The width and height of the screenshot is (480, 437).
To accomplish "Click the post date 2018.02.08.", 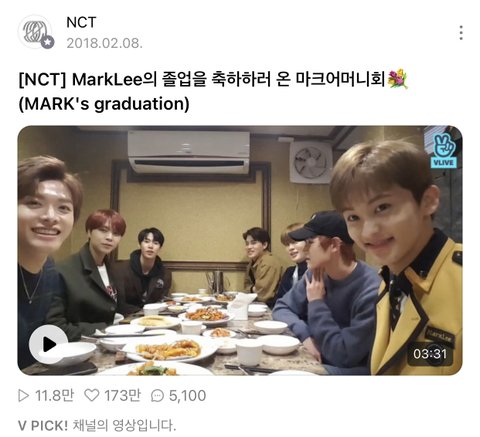I will (104, 43).
